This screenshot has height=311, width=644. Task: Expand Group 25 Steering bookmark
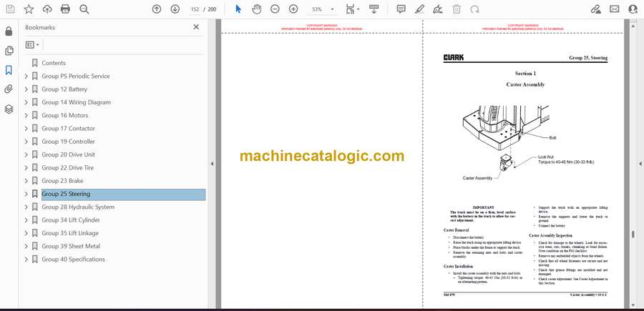pos(26,194)
